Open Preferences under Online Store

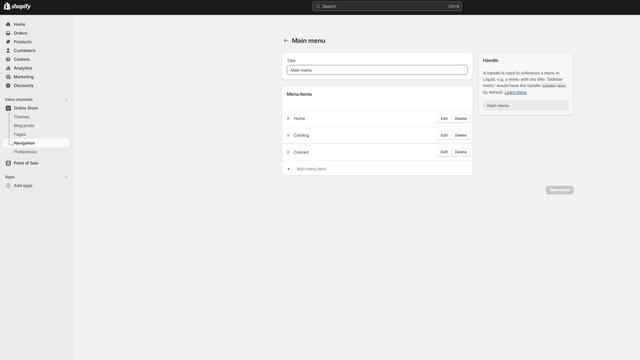pyautogui.click(x=25, y=152)
